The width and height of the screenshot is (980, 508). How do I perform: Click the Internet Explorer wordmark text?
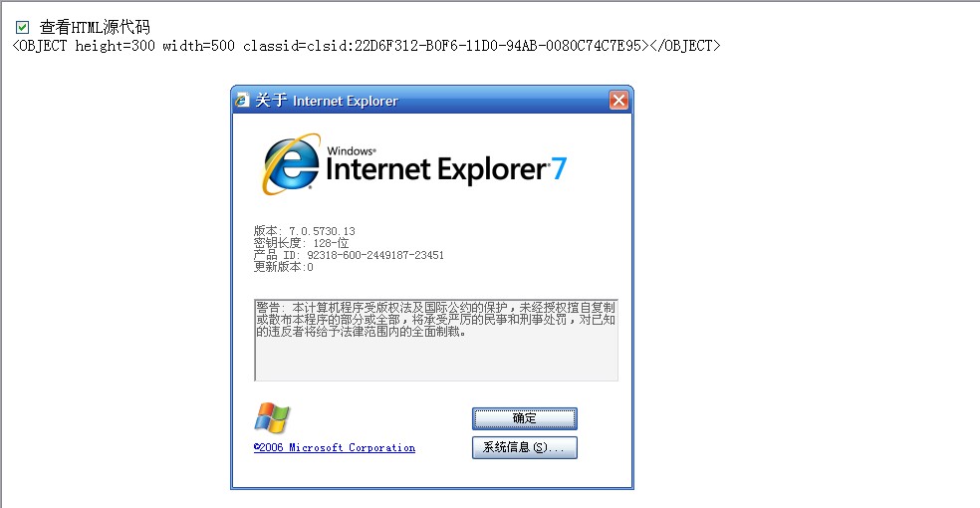(437, 169)
